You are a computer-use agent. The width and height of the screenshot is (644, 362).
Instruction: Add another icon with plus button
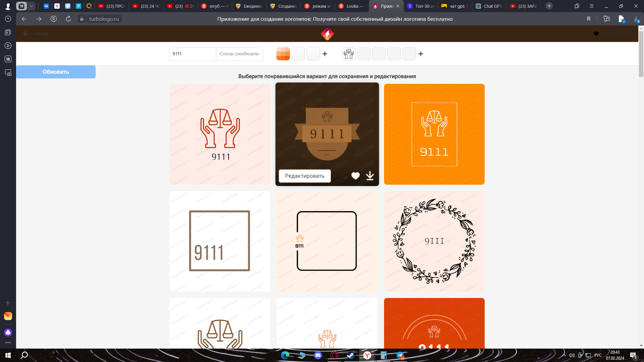(x=421, y=54)
